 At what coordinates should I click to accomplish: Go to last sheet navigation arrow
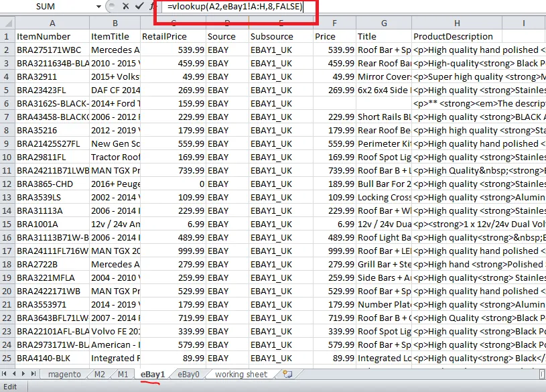tap(33, 374)
